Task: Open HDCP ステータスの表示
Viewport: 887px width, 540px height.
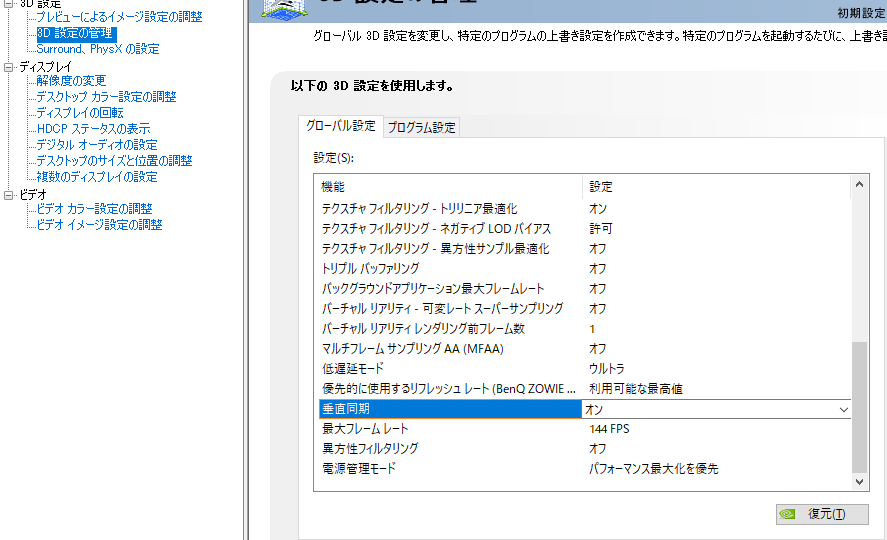Action: coord(93,129)
